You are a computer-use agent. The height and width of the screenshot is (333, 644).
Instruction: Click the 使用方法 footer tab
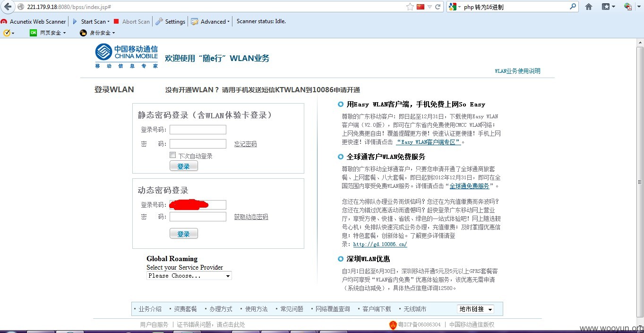click(257, 309)
